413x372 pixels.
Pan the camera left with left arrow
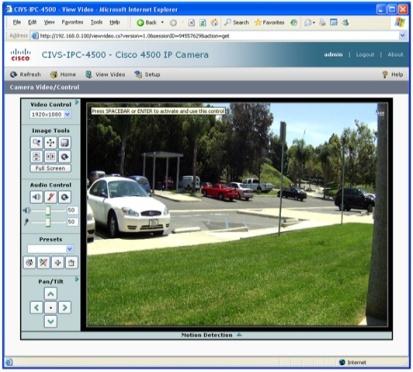[36, 307]
